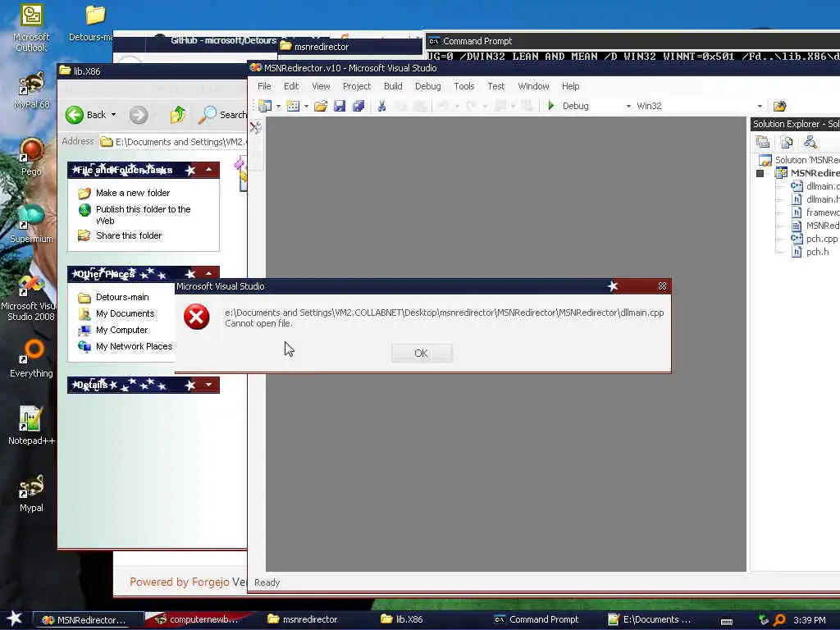This screenshot has width=840, height=630.
Task: Click the Show All Files icon in Solution Explorer
Action: 787,142
